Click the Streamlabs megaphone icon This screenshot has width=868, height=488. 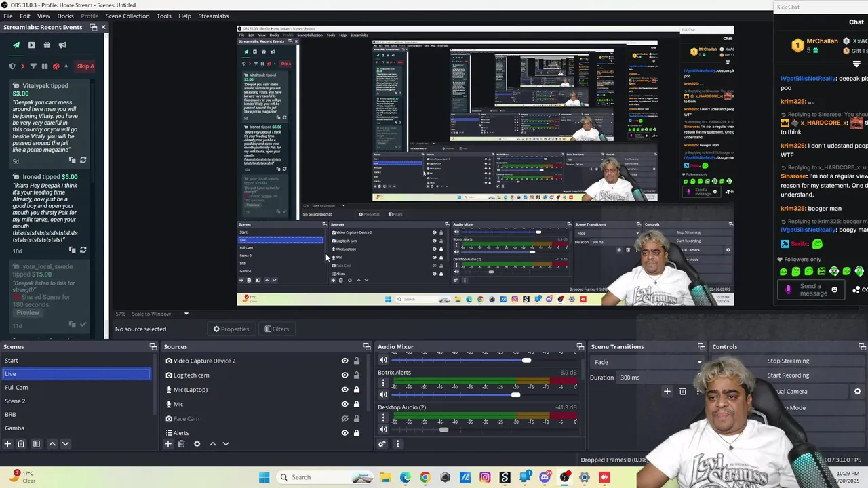62,45
